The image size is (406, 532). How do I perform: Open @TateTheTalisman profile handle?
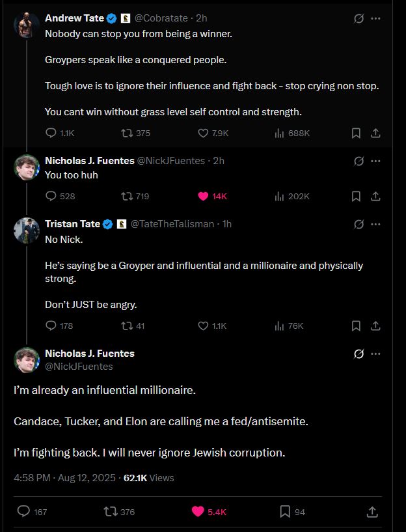click(x=172, y=224)
